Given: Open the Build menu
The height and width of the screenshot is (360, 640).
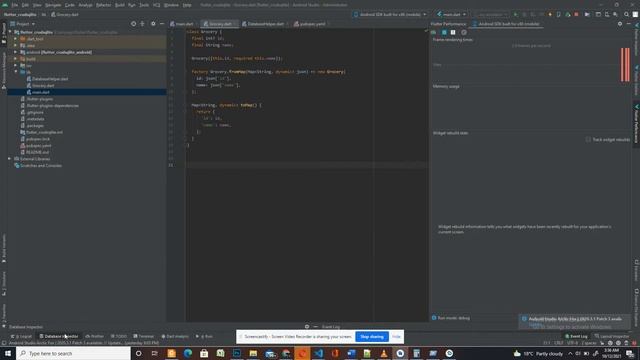Looking at the screenshot, I should [120, 5].
